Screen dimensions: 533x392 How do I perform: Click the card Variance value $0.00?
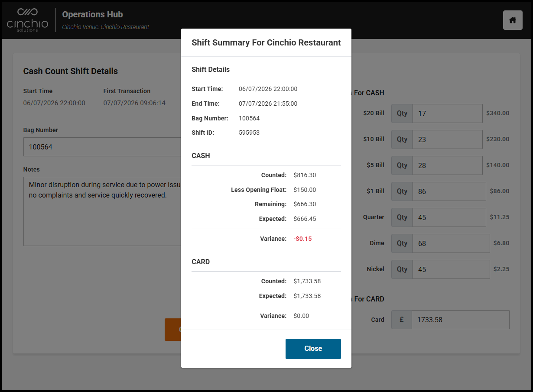point(301,316)
